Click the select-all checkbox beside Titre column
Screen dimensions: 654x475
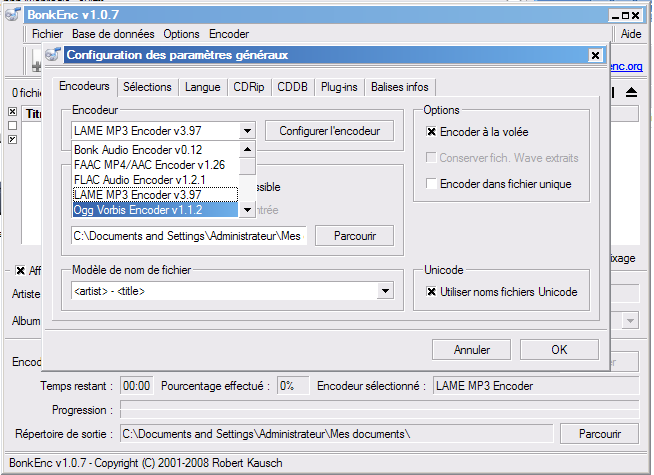13,111
